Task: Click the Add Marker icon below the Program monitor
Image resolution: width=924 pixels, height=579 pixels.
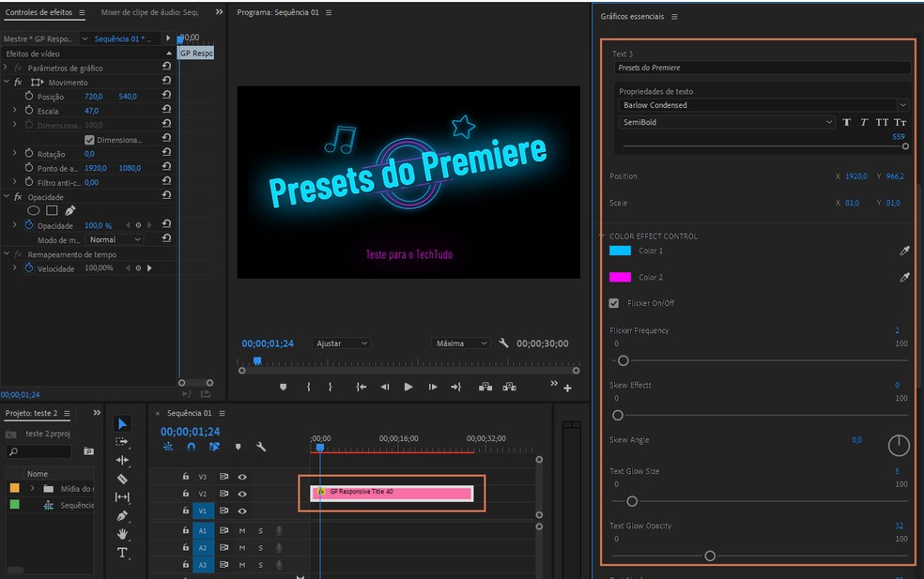Action: (x=284, y=387)
